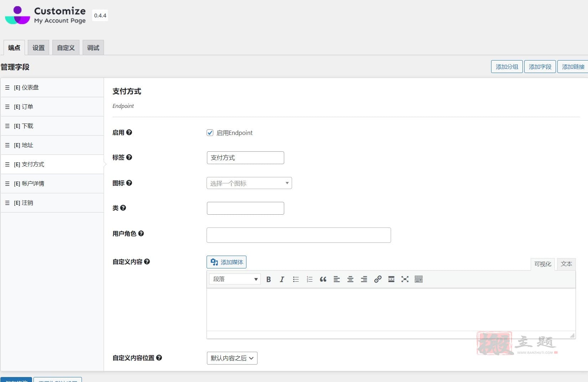The height and width of the screenshot is (382, 588).
Task: Click the 添加分组 button
Action: (x=507, y=67)
